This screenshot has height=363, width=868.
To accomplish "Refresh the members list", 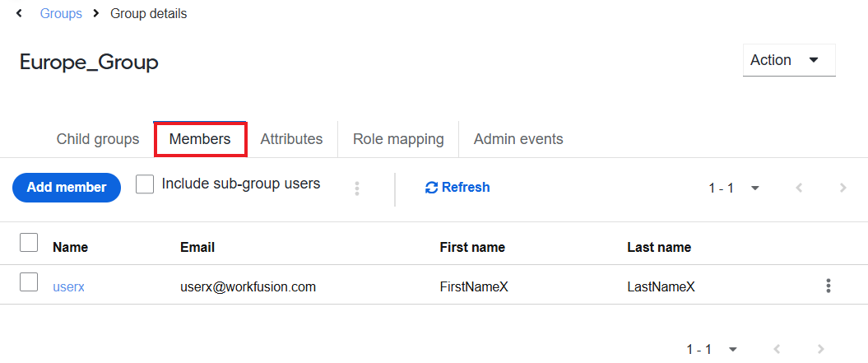I will (x=457, y=188).
